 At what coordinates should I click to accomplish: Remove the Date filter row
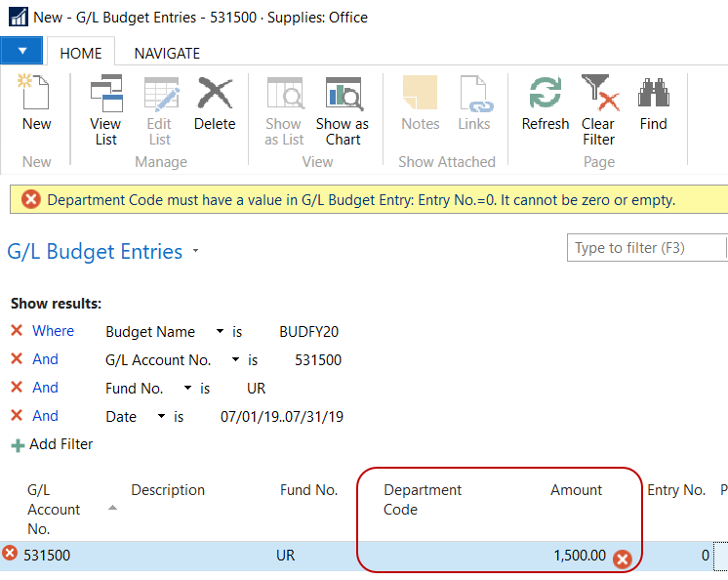pyautogui.click(x=17, y=416)
